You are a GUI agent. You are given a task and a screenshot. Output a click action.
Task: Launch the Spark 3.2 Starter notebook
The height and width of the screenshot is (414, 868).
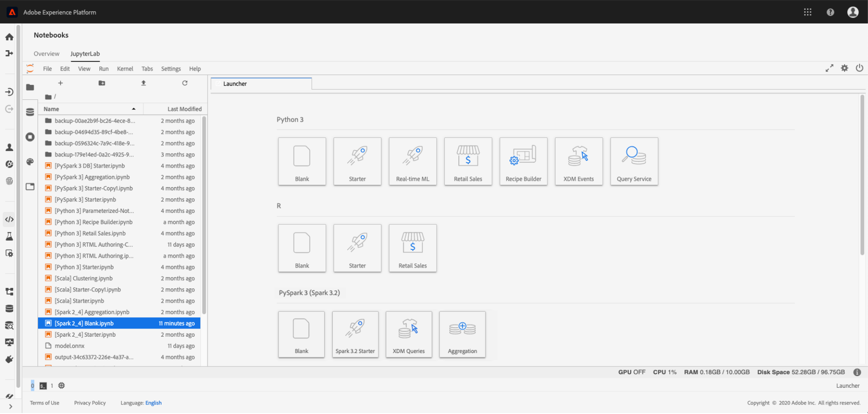(x=355, y=335)
